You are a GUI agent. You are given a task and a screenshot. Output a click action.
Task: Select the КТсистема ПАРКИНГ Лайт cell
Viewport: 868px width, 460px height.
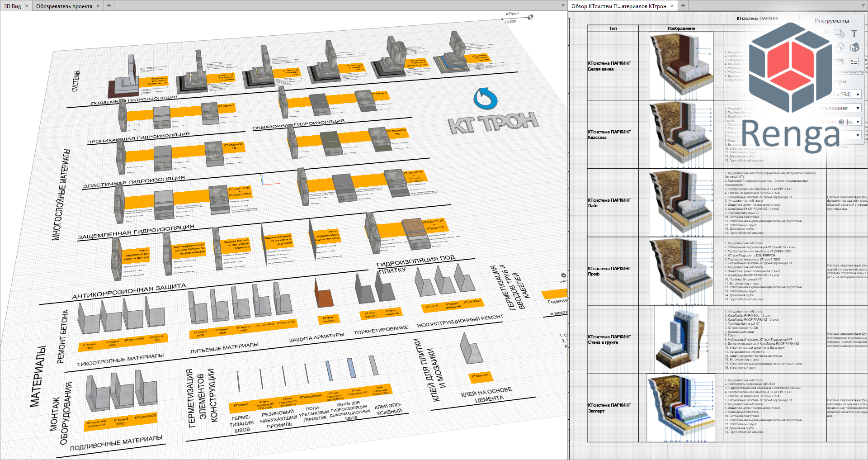613,203
